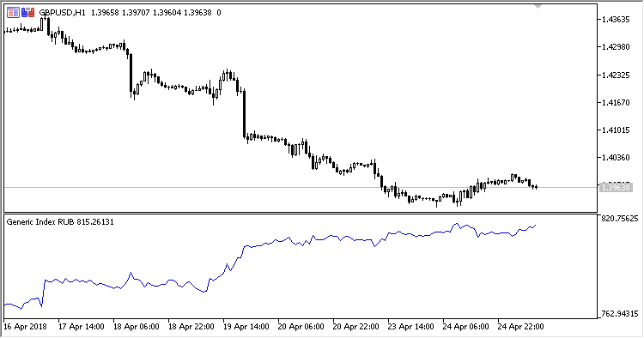Click the gray chart shift triangle marker
644x338 pixels.
tap(538, 7)
